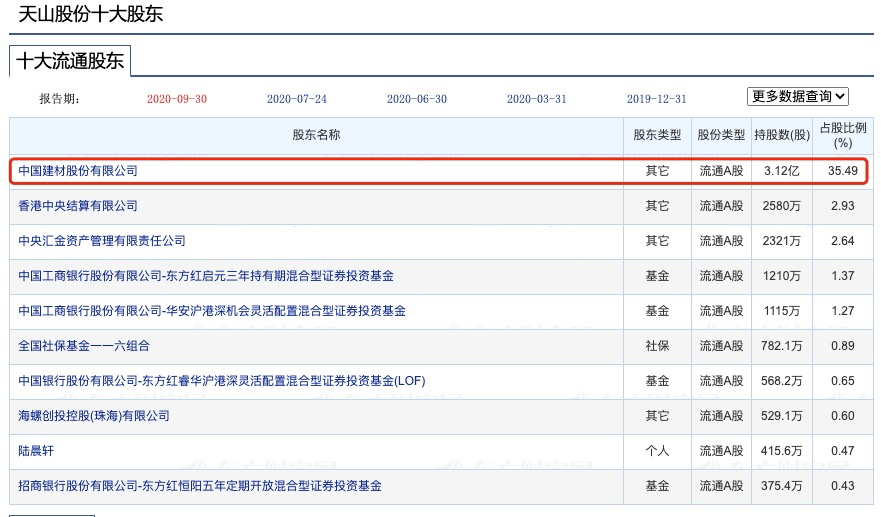Select report period 2020-09-30
Viewport: 881px width, 517px height.
pyautogui.click(x=177, y=99)
